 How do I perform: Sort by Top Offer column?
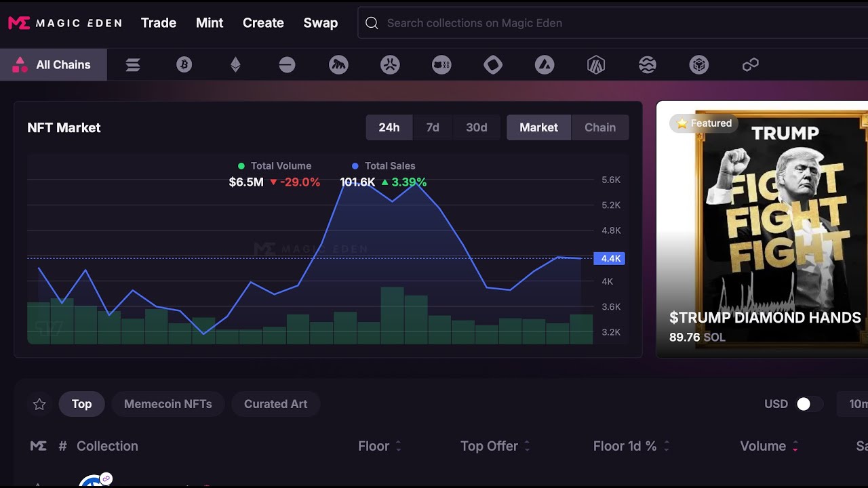click(x=496, y=446)
